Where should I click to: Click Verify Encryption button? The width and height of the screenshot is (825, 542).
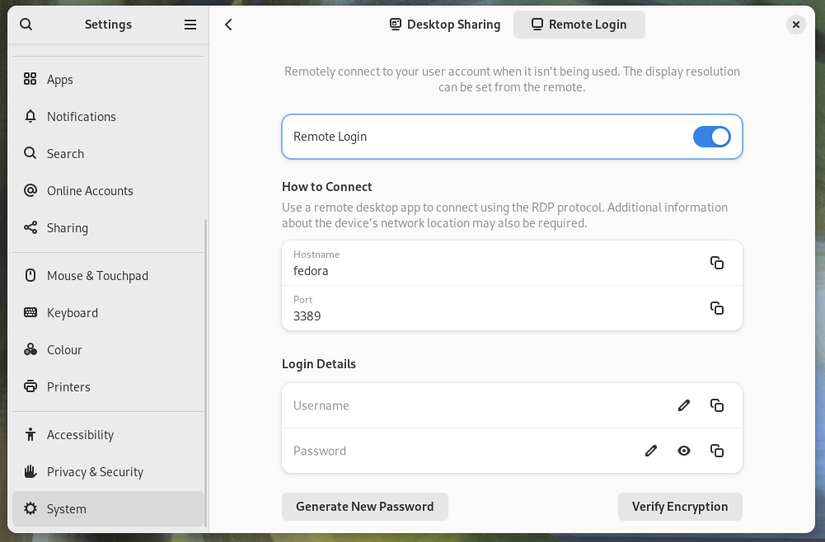[x=680, y=506]
